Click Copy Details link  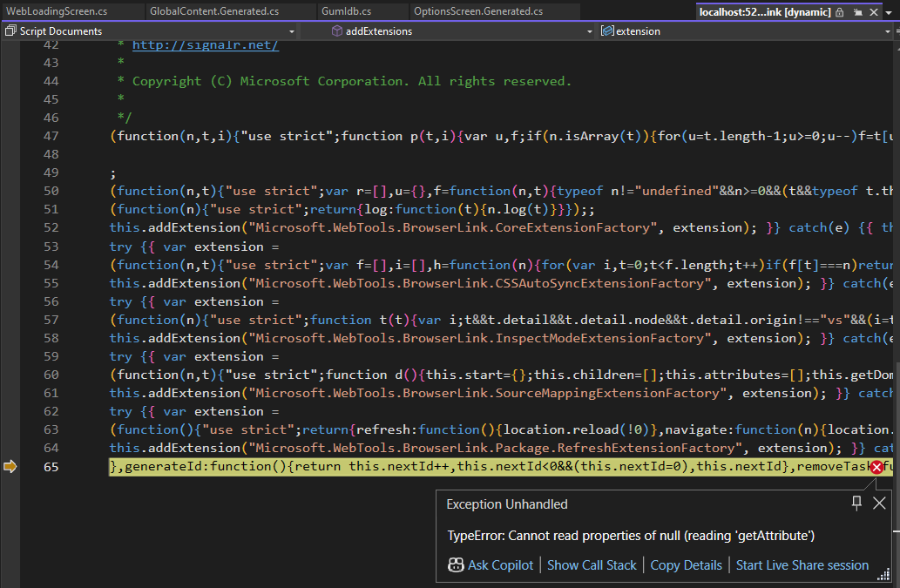(686, 565)
